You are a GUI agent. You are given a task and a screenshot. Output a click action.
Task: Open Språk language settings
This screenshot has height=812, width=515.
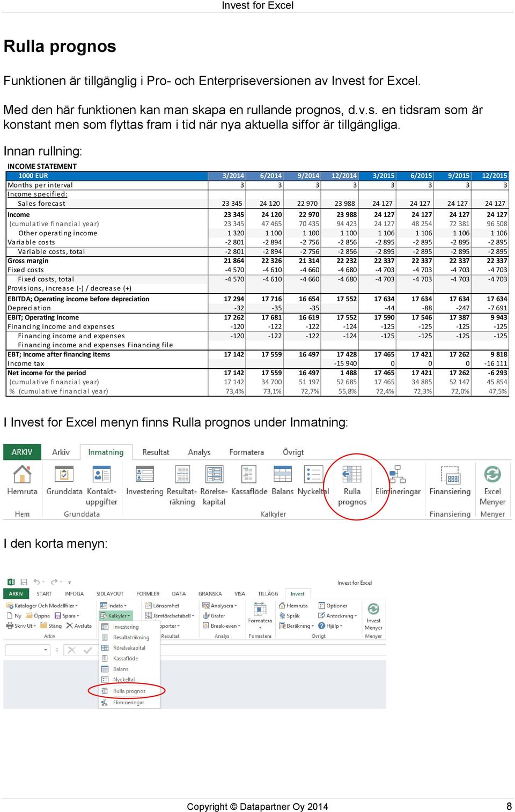tap(289, 616)
